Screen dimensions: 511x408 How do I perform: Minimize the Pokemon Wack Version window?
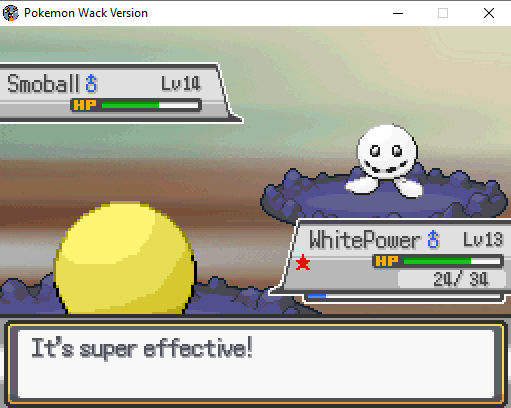[398, 13]
